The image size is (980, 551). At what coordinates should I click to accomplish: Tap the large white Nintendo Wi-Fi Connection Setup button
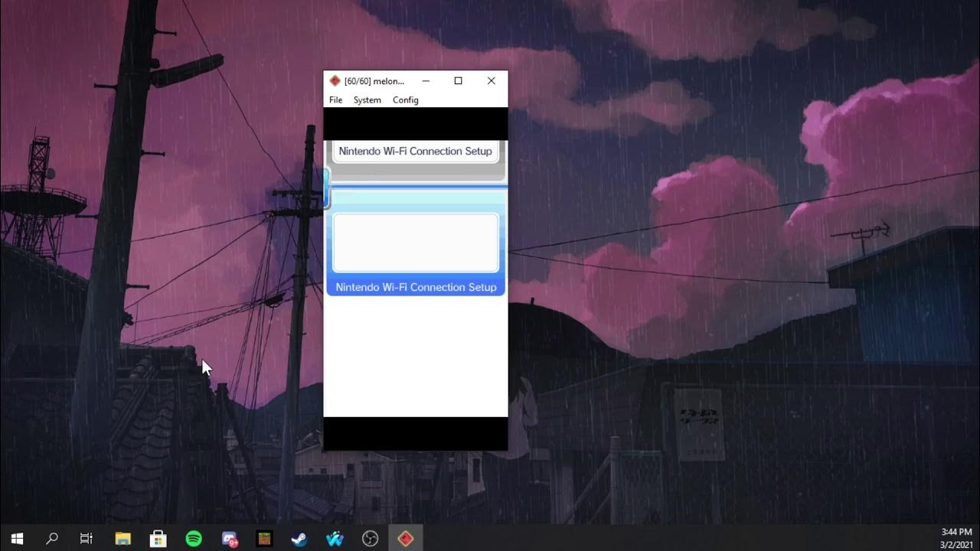tap(416, 243)
